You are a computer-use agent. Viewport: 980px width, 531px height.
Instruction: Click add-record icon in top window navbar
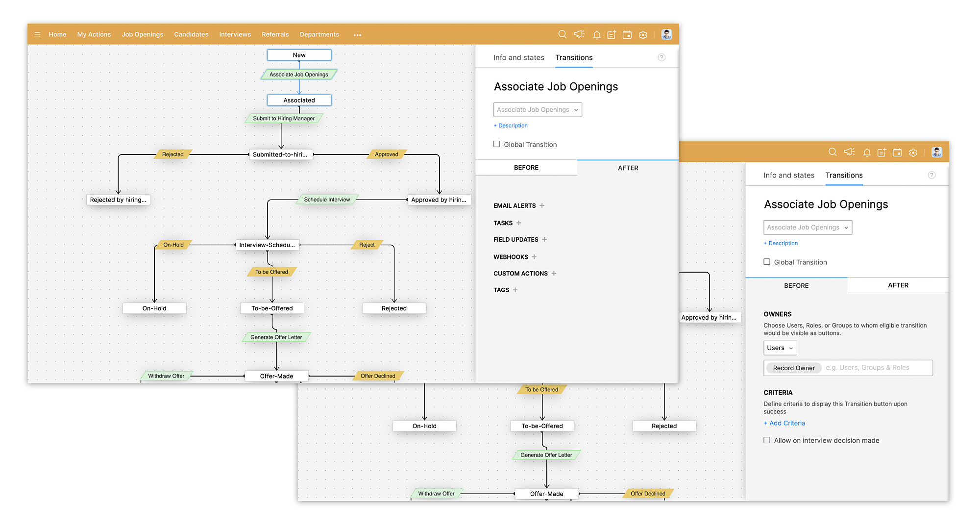pos(612,35)
